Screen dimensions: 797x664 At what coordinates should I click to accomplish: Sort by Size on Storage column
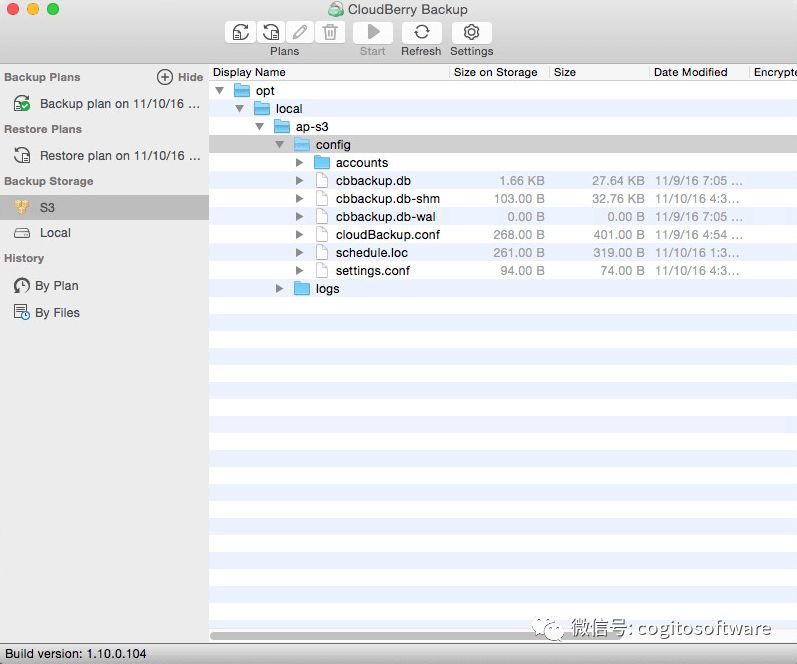pos(499,72)
